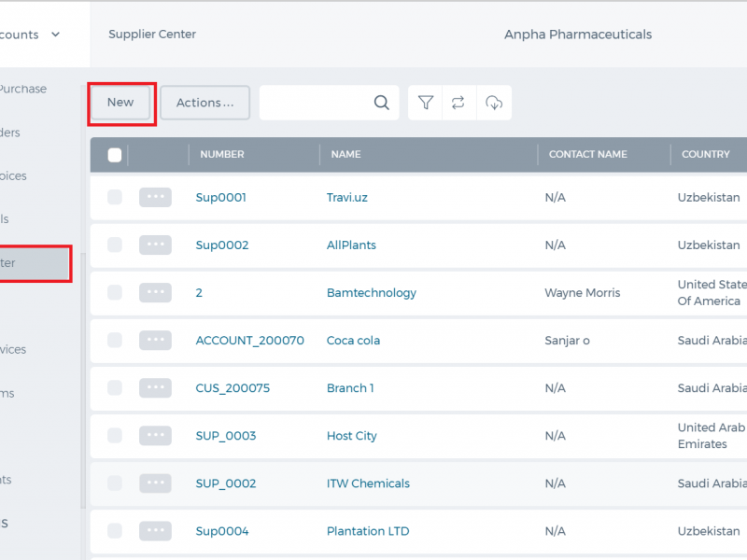Open row menu for Plantation LTD
Image resolution: width=747 pixels, height=560 pixels.
(x=155, y=530)
